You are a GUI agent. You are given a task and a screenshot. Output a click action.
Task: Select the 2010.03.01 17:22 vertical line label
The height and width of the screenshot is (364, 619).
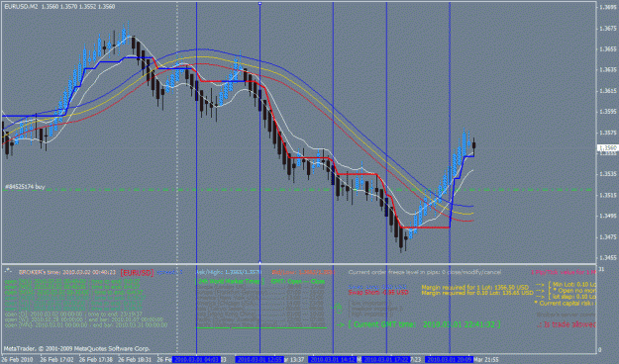pyautogui.click(x=386, y=360)
